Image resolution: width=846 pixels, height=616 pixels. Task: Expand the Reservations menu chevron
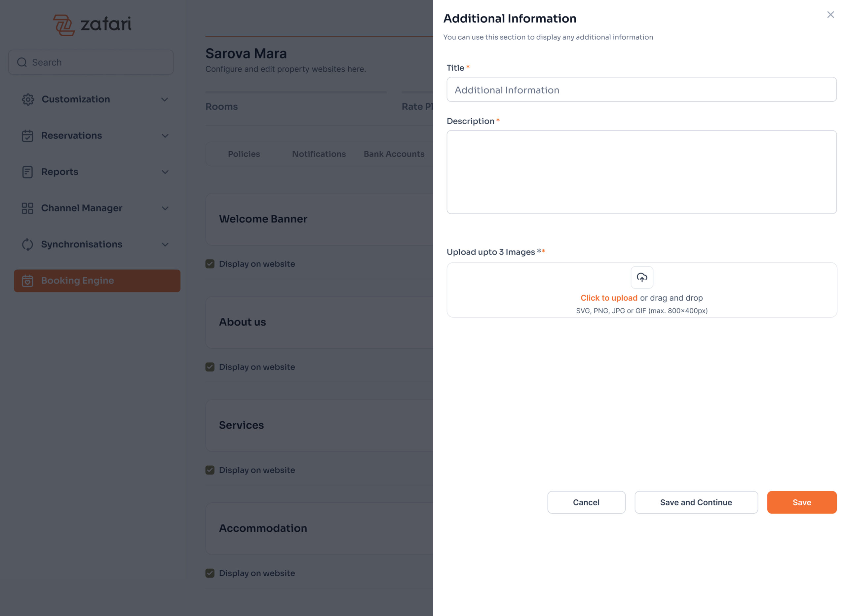(165, 136)
